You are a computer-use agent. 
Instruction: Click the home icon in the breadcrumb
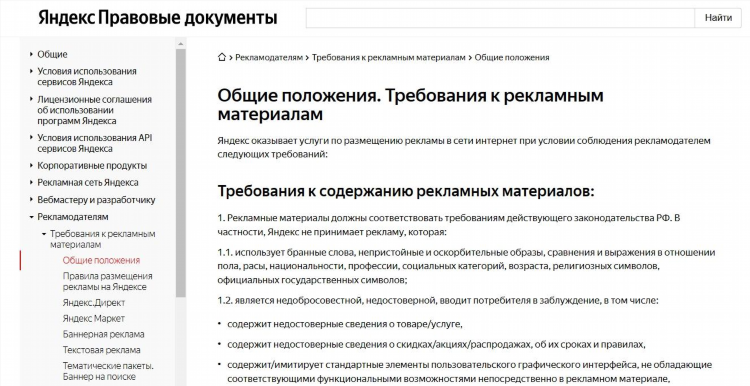click(x=221, y=57)
